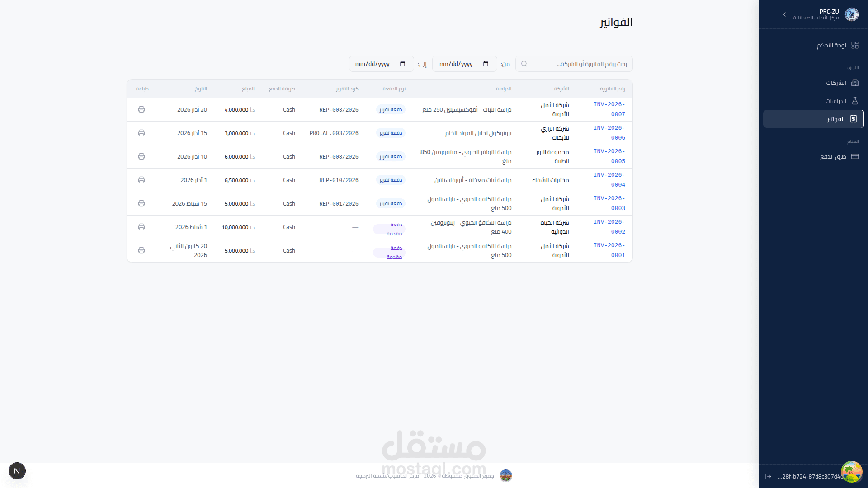Viewport: 868px width, 488px height.
Task: Click the search magnifier icon
Action: (524, 64)
